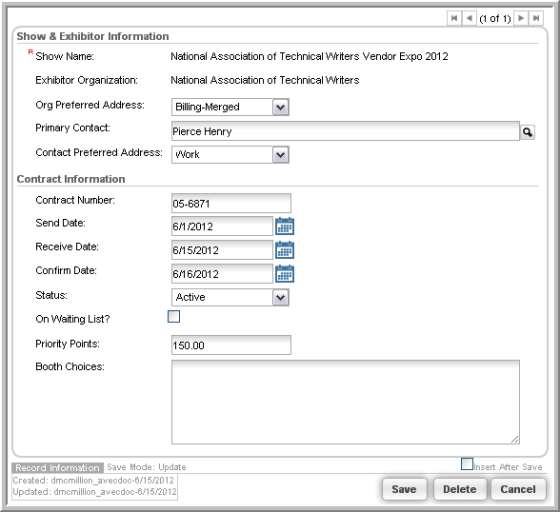Expand Contact Preferred Address dropdown
This screenshot has width=560, height=512.
(280, 155)
